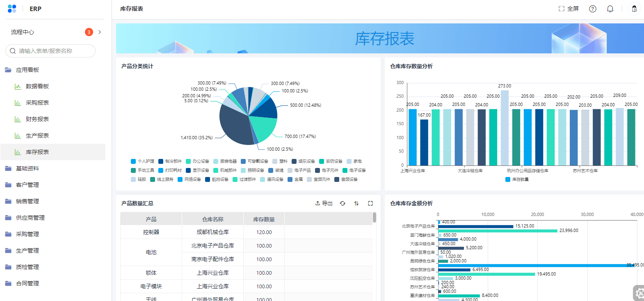Open the 采购报表 menu item
This screenshot has width=644, height=301.
[x=37, y=103]
